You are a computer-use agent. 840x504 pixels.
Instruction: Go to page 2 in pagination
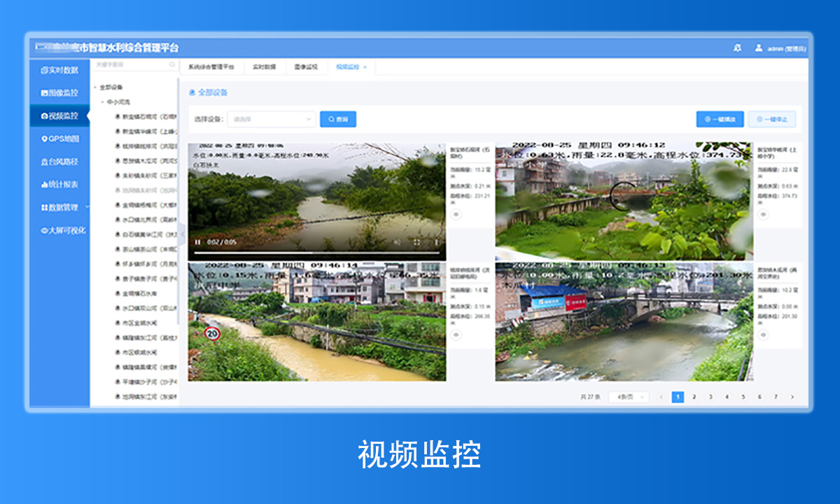point(694,397)
